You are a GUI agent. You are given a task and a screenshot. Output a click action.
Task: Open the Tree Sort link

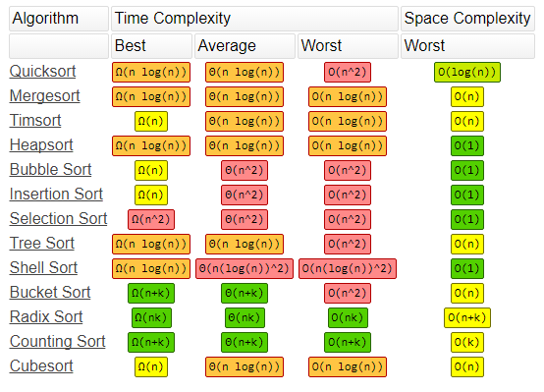(42, 244)
